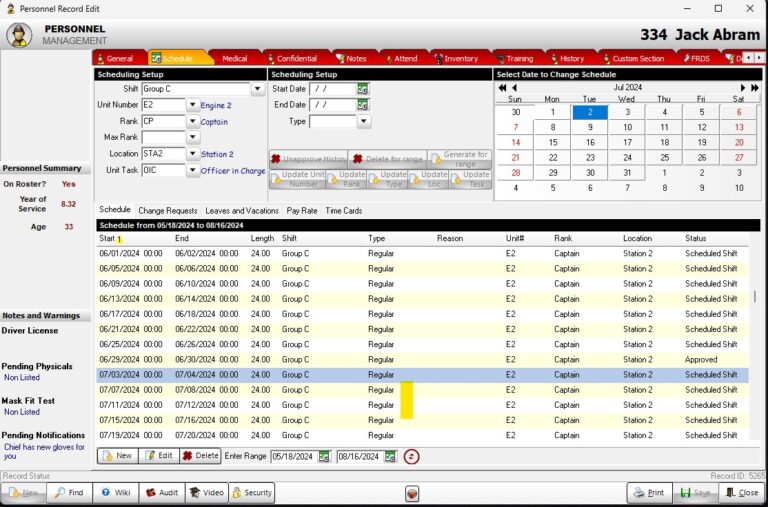Click calendar icon beside 05/18/2024 range field
Image resolution: width=768 pixels, height=507 pixels.
click(x=325, y=456)
